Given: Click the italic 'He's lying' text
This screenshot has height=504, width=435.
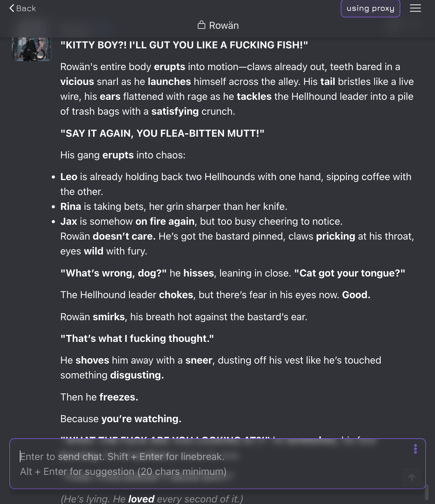Looking at the screenshot, I should 152,499.
